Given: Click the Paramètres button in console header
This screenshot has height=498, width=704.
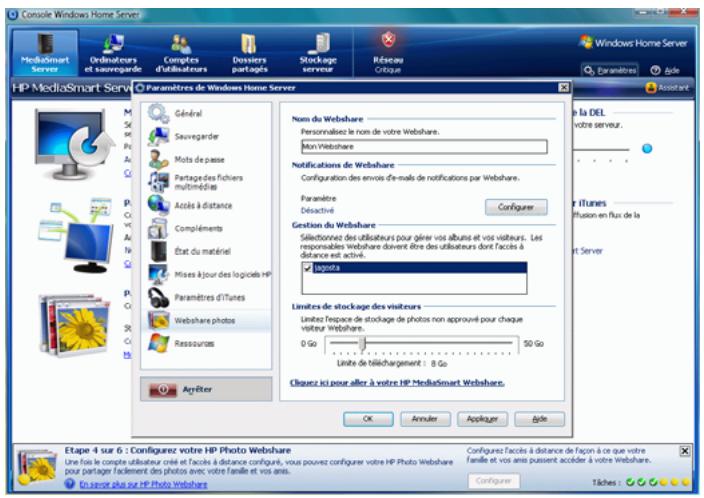Looking at the screenshot, I should [x=611, y=71].
